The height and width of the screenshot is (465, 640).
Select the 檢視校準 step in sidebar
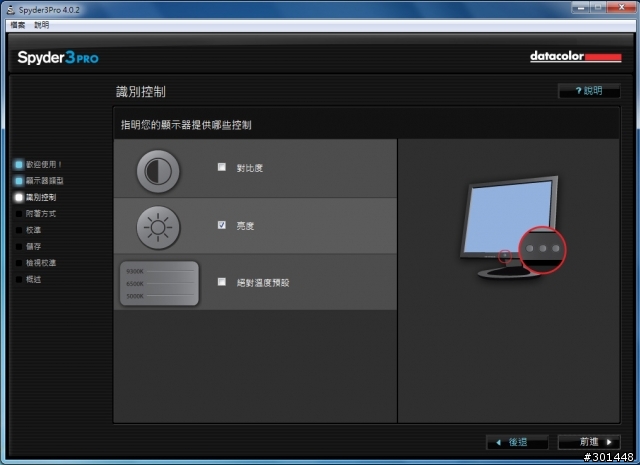coord(36,263)
